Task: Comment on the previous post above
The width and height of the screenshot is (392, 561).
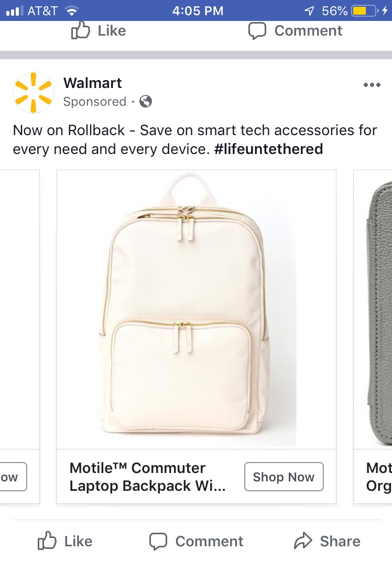Action: click(295, 31)
